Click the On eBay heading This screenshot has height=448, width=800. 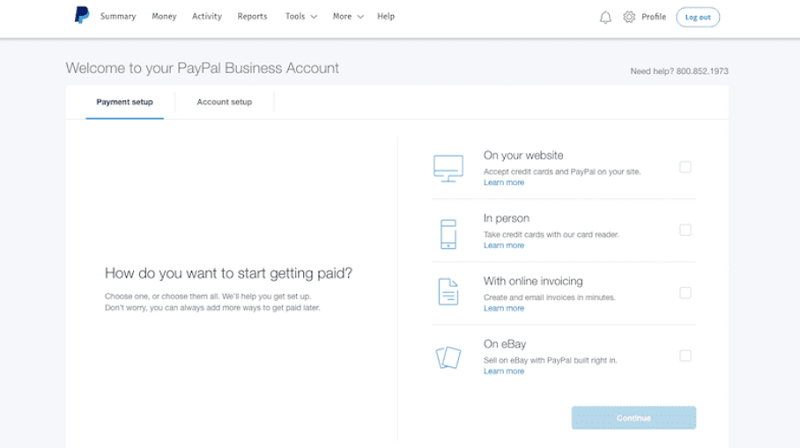tap(505, 344)
